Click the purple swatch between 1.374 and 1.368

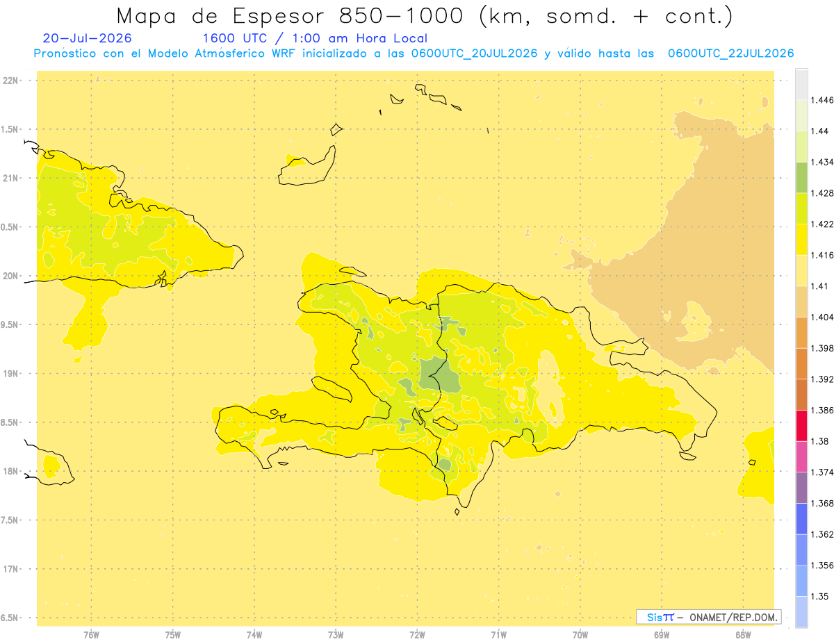pyautogui.click(x=801, y=487)
